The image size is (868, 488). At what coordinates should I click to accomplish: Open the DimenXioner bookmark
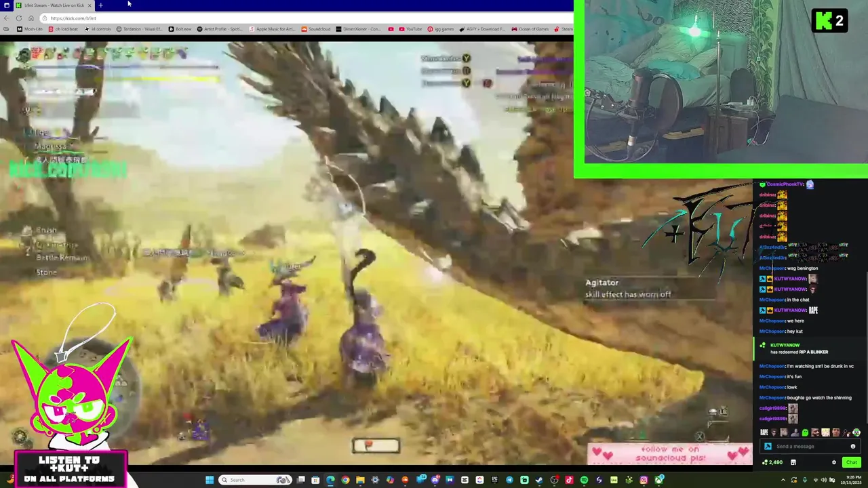click(x=359, y=29)
